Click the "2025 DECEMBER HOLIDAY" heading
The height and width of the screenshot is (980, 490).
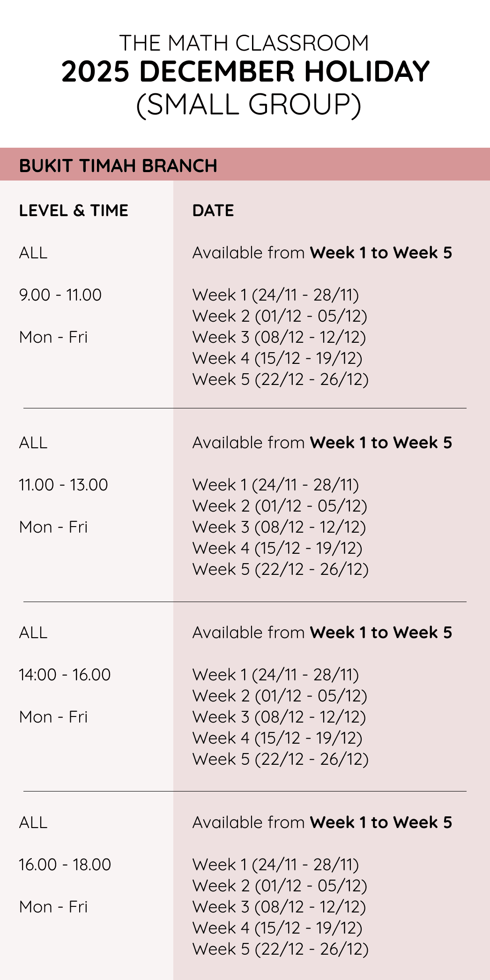click(x=245, y=72)
